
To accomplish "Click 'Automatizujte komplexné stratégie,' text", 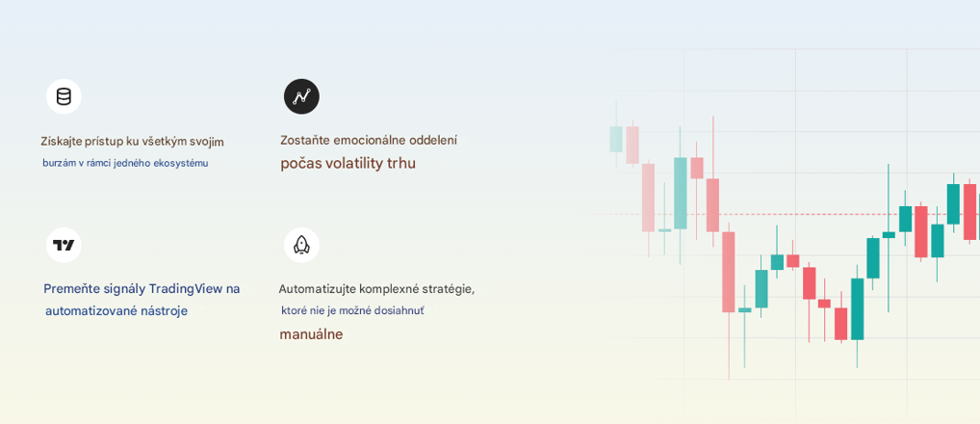I will (x=376, y=289).
